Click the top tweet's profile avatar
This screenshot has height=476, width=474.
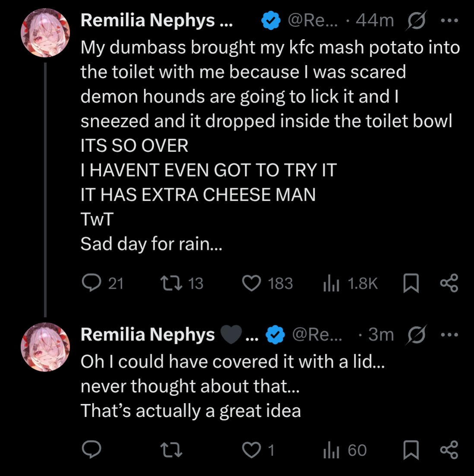pos(45,33)
